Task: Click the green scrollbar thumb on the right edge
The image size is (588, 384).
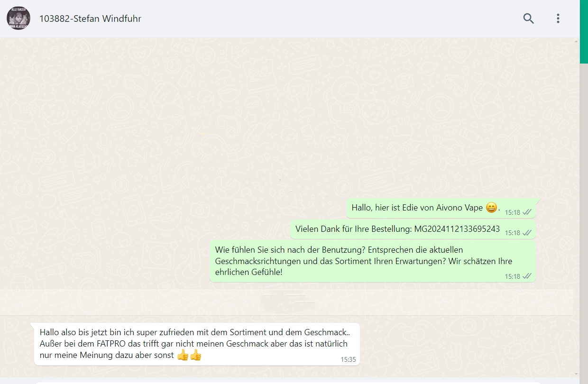Action: tap(583, 31)
